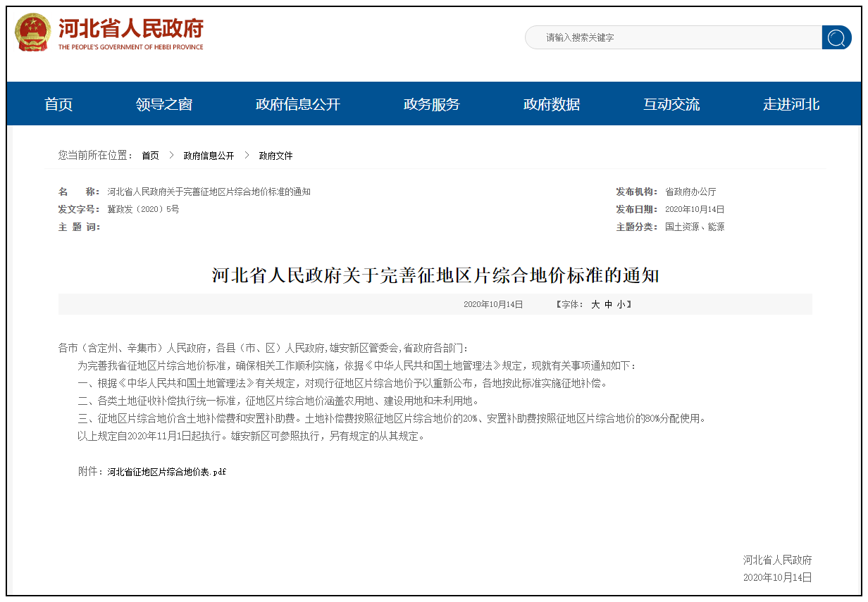Screen dimensions: 868x602
Task: Open the 首页 navigation menu item
Action: click(x=58, y=104)
